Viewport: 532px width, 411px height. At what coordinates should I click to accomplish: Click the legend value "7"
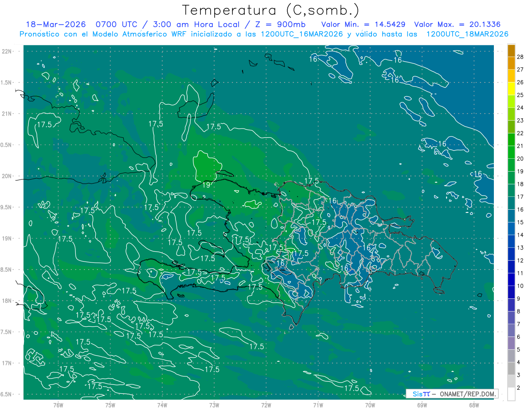pos(520,324)
